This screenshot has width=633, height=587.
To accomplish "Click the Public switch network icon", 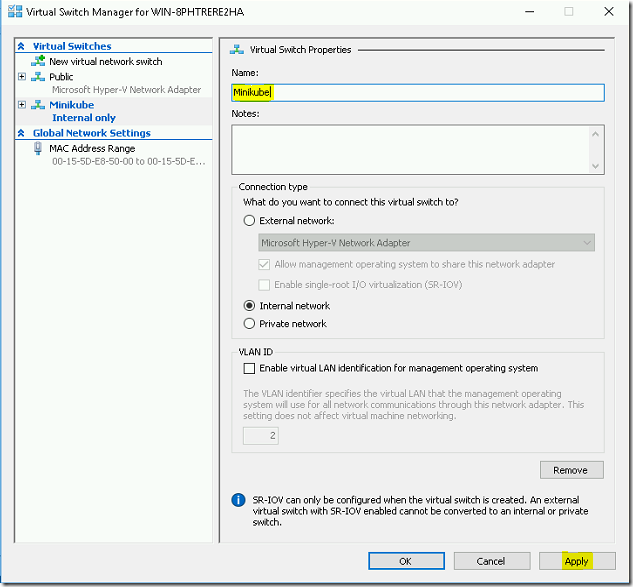I will pyautogui.click(x=38, y=76).
